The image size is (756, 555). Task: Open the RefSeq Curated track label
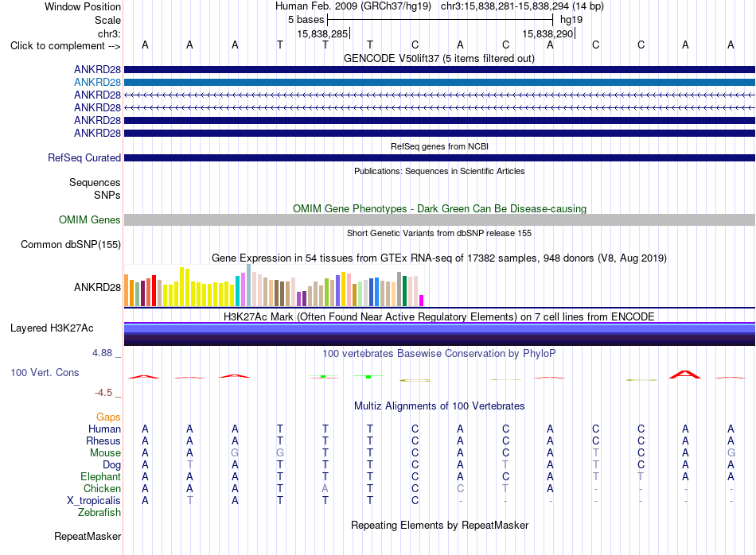(x=84, y=157)
